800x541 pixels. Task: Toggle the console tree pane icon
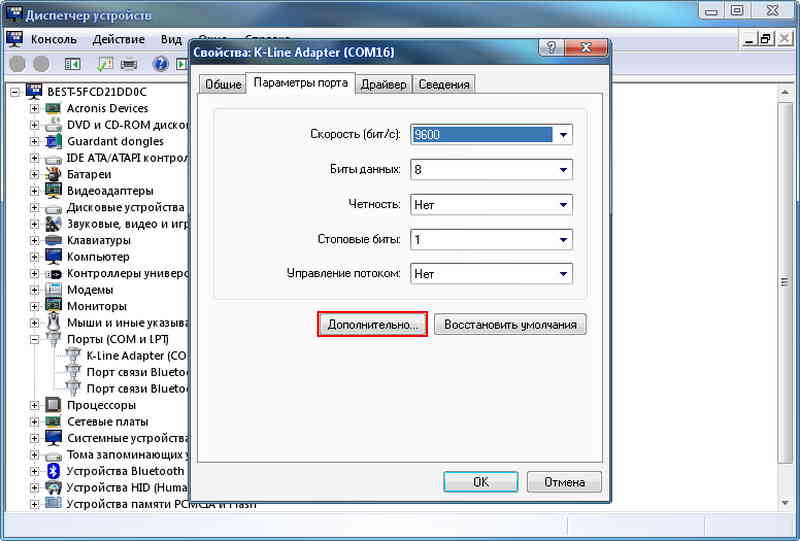72,64
